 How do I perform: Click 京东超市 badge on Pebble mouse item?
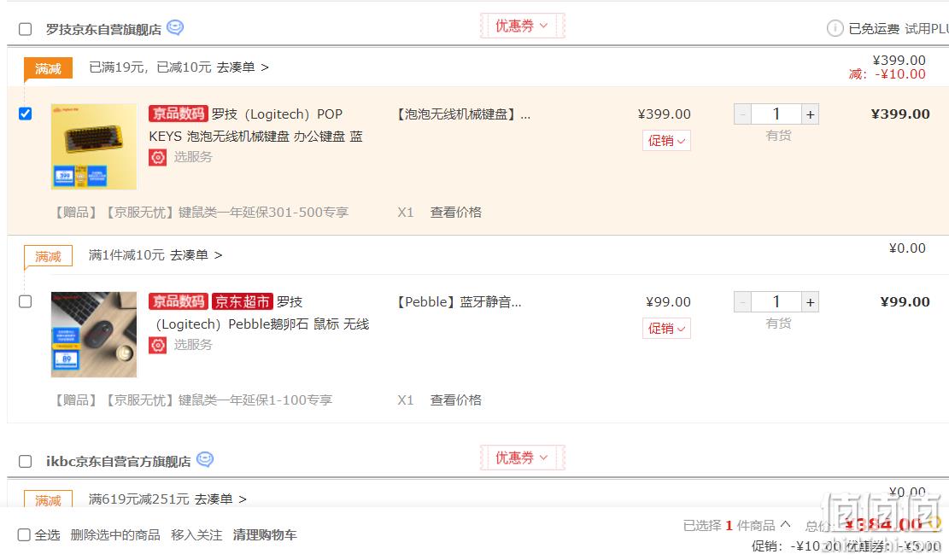pos(242,301)
